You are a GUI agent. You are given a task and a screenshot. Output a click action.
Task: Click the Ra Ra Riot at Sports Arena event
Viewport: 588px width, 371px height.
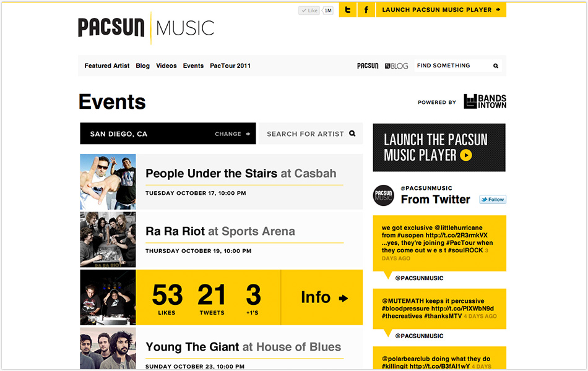tap(220, 231)
